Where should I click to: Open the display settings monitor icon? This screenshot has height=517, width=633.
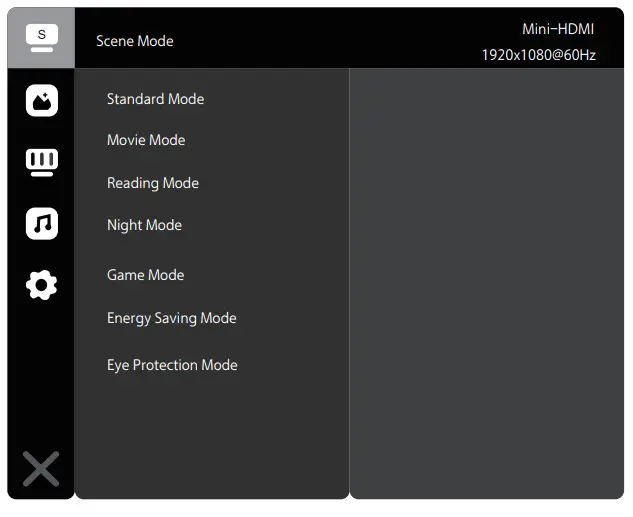tap(41, 162)
